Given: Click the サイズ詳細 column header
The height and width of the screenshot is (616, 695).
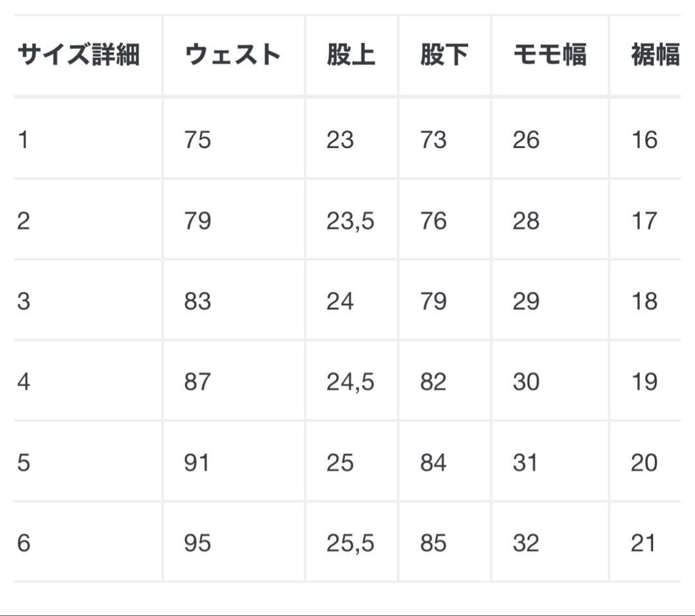Looking at the screenshot, I should click(79, 55).
